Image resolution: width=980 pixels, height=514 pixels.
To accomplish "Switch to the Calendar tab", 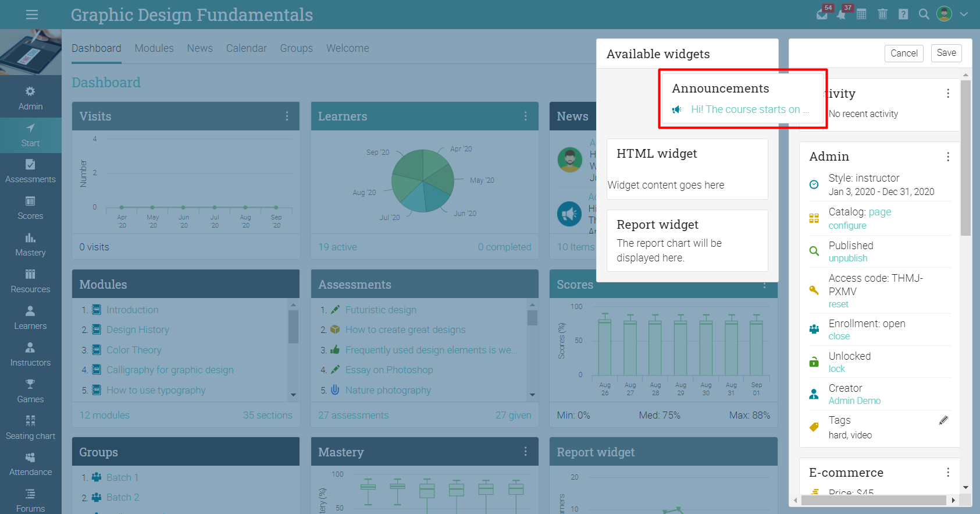I will coord(247,48).
